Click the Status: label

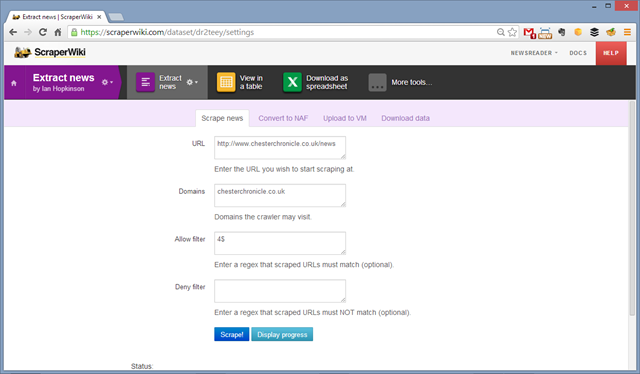pyautogui.click(x=142, y=366)
